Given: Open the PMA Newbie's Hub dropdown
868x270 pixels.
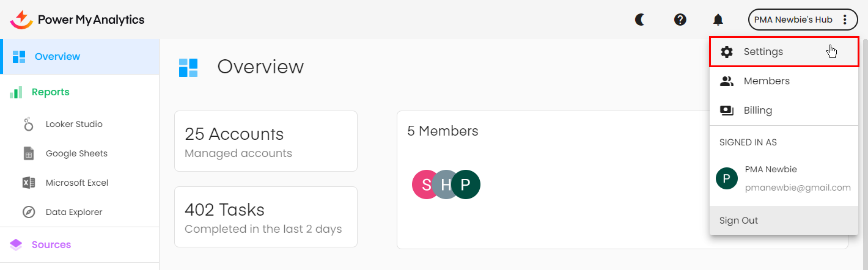Looking at the screenshot, I should coord(793,20).
